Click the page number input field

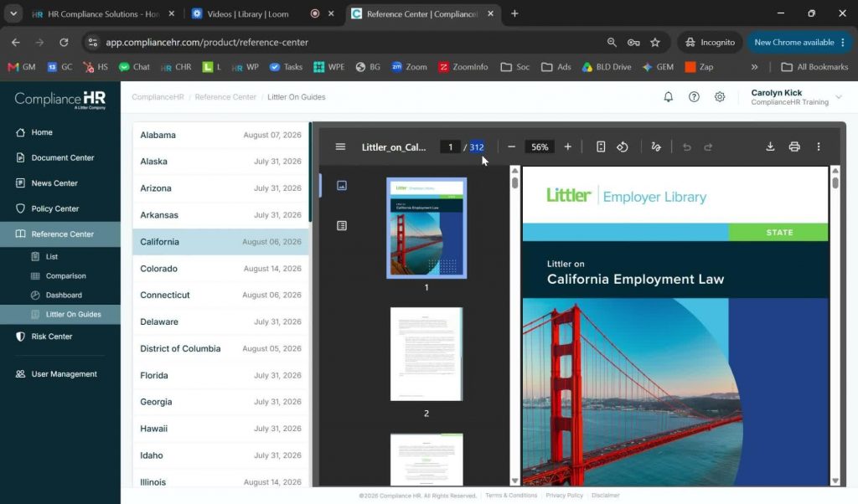[450, 147]
